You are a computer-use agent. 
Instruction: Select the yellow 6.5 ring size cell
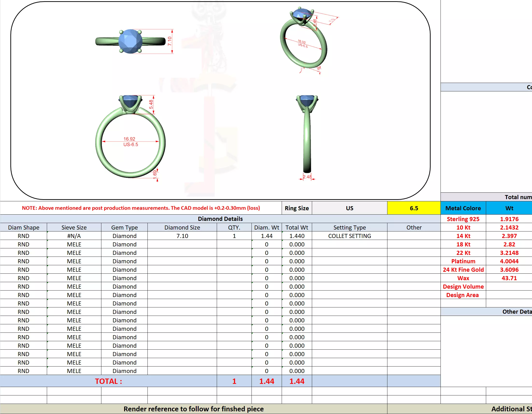414,208
